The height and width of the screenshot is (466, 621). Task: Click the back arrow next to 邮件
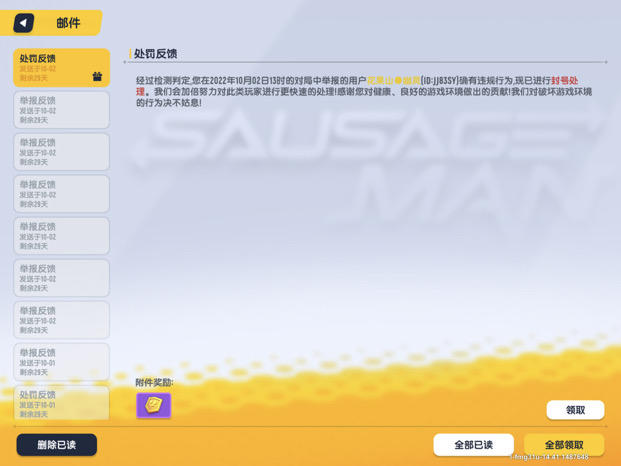(24, 23)
